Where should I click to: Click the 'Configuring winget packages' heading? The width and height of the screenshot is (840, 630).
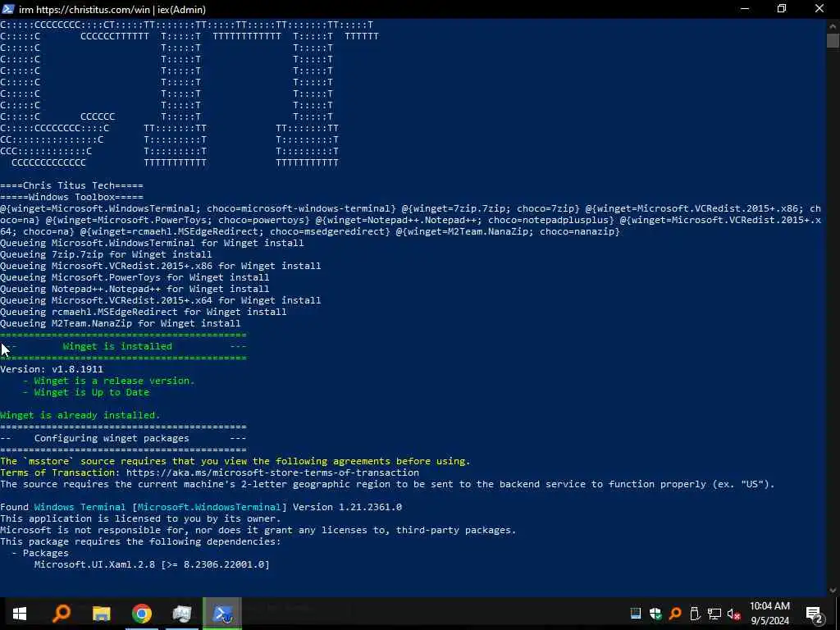click(112, 438)
